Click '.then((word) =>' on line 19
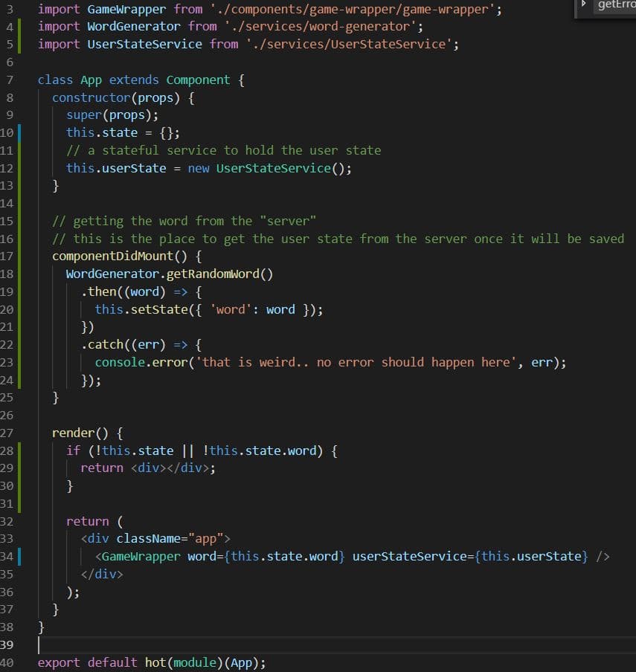Screen dimensions: 636x672 pyautogui.click(x=134, y=292)
